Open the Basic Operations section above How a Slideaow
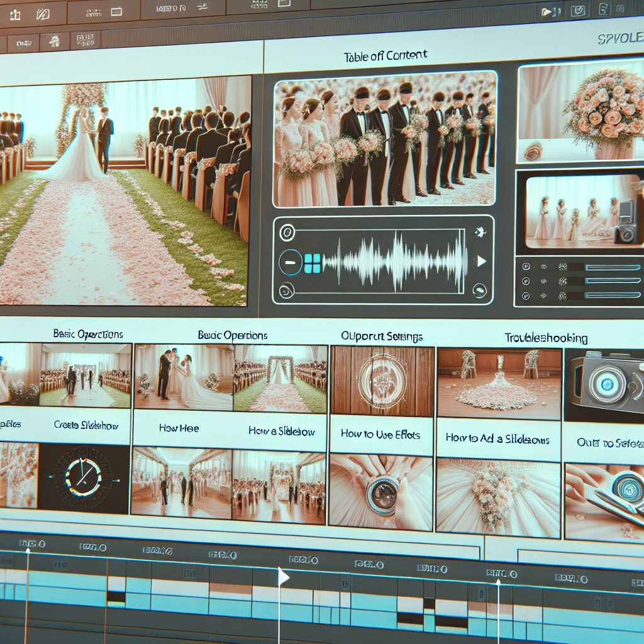 [x=233, y=335]
